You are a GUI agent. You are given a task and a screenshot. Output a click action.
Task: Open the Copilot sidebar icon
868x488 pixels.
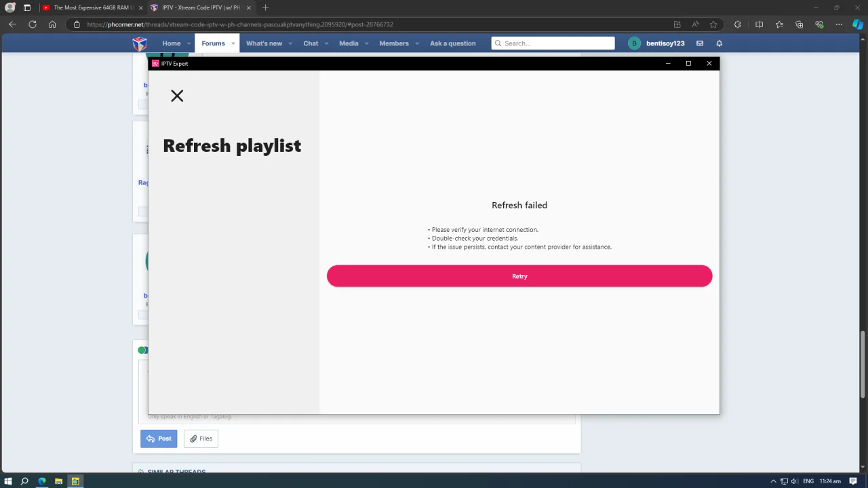pyautogui.click(x=858, y=24)
